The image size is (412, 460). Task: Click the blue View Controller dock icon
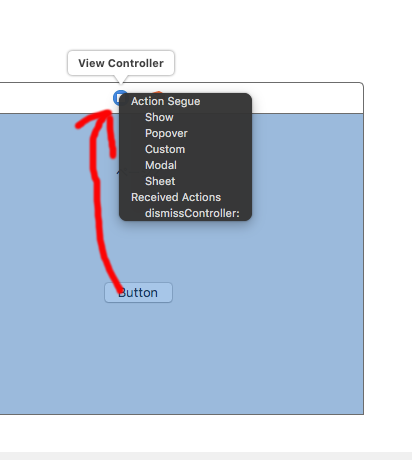click(x=118, y=98)
